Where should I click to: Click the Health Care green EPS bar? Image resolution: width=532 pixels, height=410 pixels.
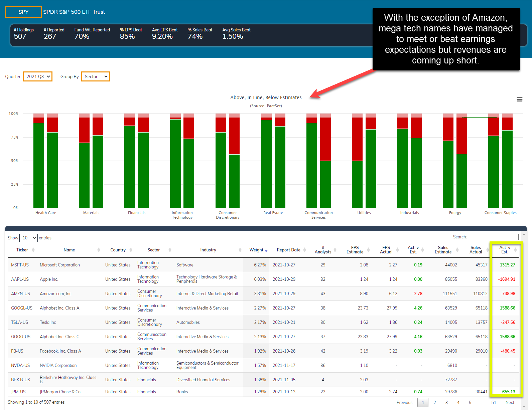pyautogui.click(x=39, y=165)
